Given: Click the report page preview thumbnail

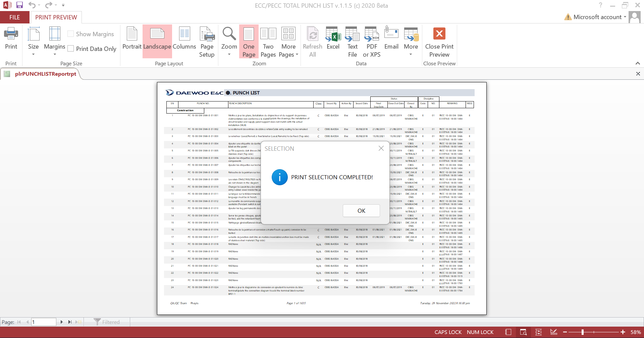Looking at the screenshot, I should (322, 198).
